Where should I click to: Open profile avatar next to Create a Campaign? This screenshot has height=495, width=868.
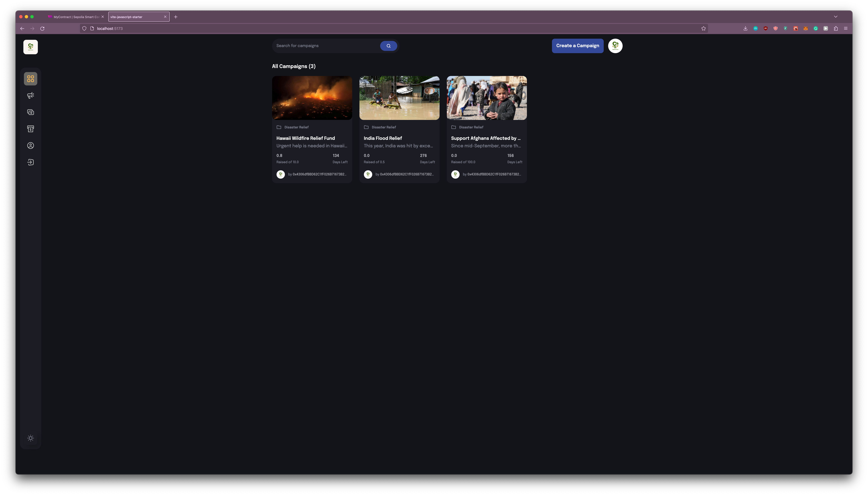click(x=615, y=46)
